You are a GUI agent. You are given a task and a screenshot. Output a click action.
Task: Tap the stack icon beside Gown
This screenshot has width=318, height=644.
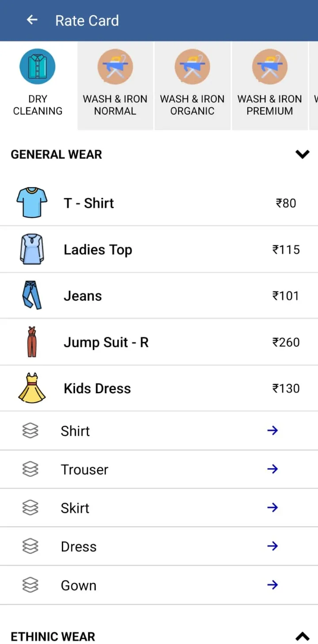pyautogui.click(x=30, y=585)
